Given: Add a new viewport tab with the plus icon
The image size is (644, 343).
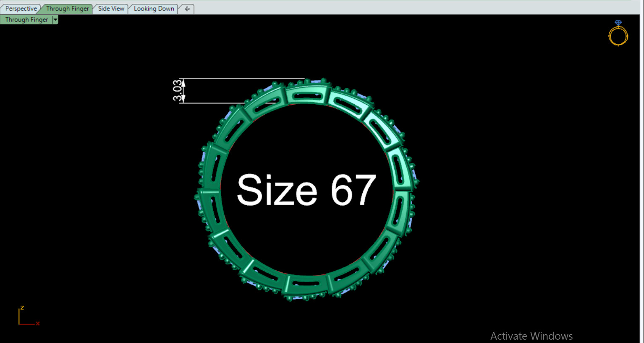Looking at the screenshot, I should pyautogui.click(x=187, y=8).
